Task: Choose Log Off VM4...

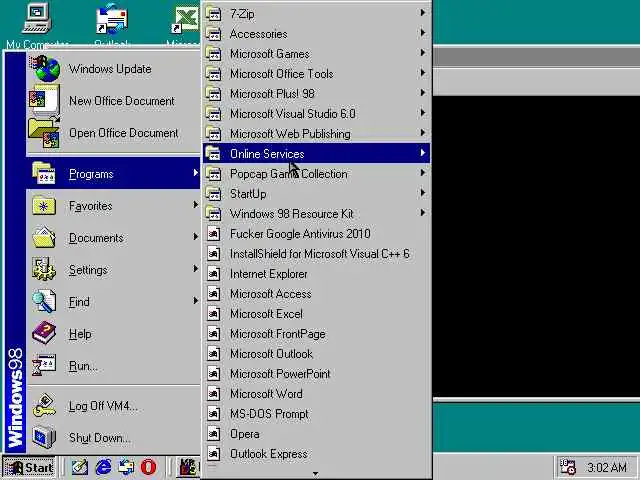Action: 113,406
